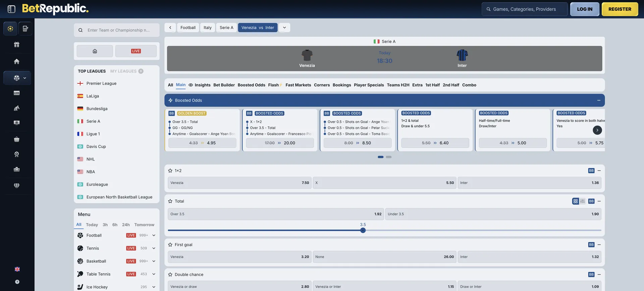This screenshot has width=644, height=291.
Task: Select the UK flag language icon
Action: coord(17,269)
